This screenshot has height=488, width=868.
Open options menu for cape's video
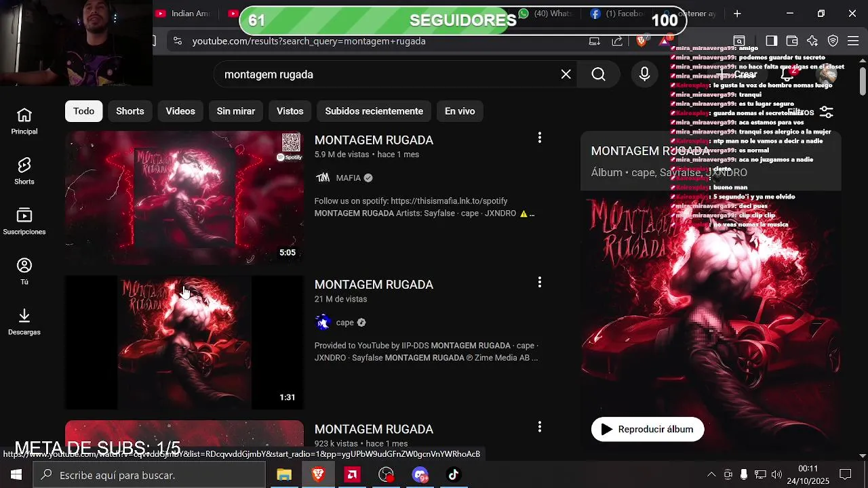tap(540, 282)
